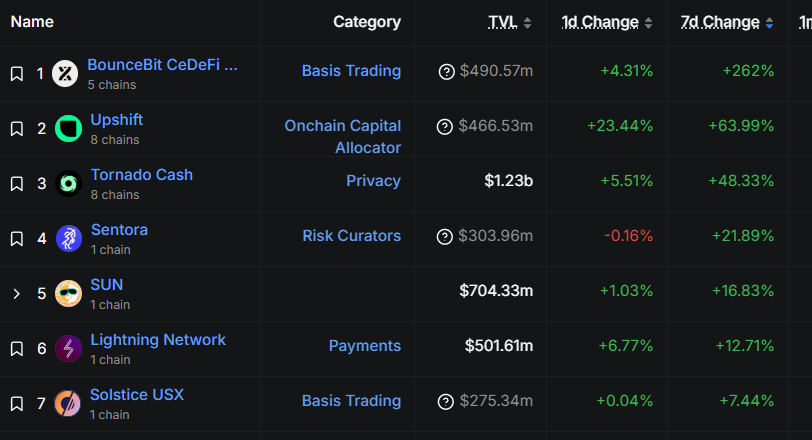Viewport: 812px width, 440px height.
Task: Select the $501.61m TVL value
Action: [499, 346]
